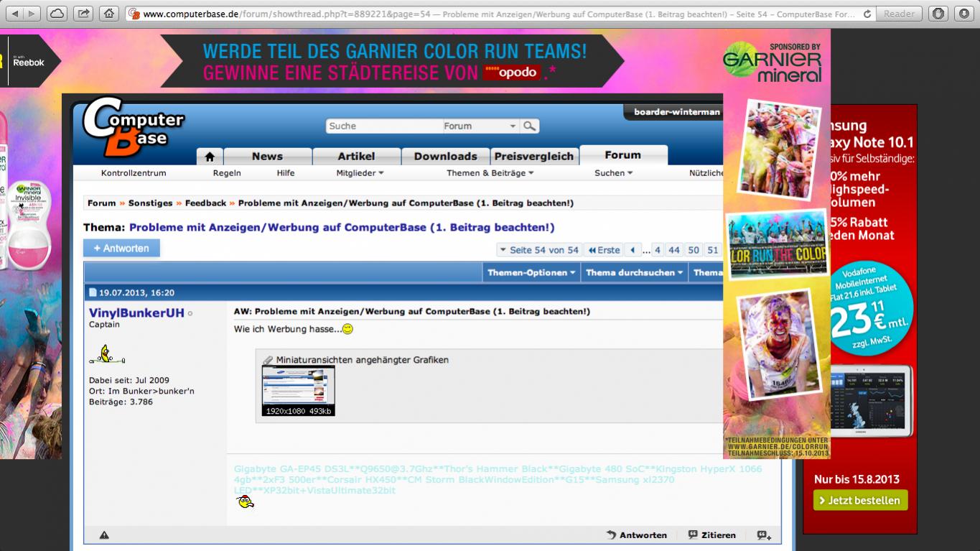This screenshot has width=980, height=551.
Task: Expand the Forum search scope dropdown
Action: click(480, 126)
